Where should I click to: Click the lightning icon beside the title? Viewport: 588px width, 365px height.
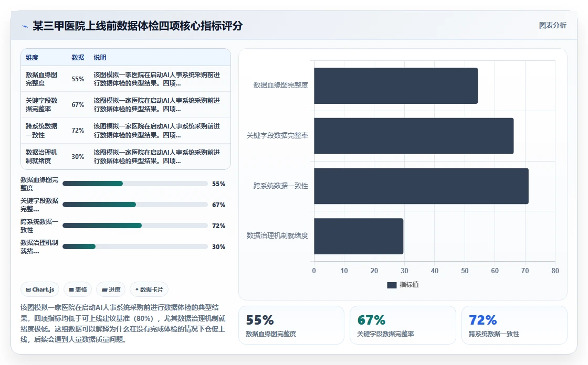25,26
